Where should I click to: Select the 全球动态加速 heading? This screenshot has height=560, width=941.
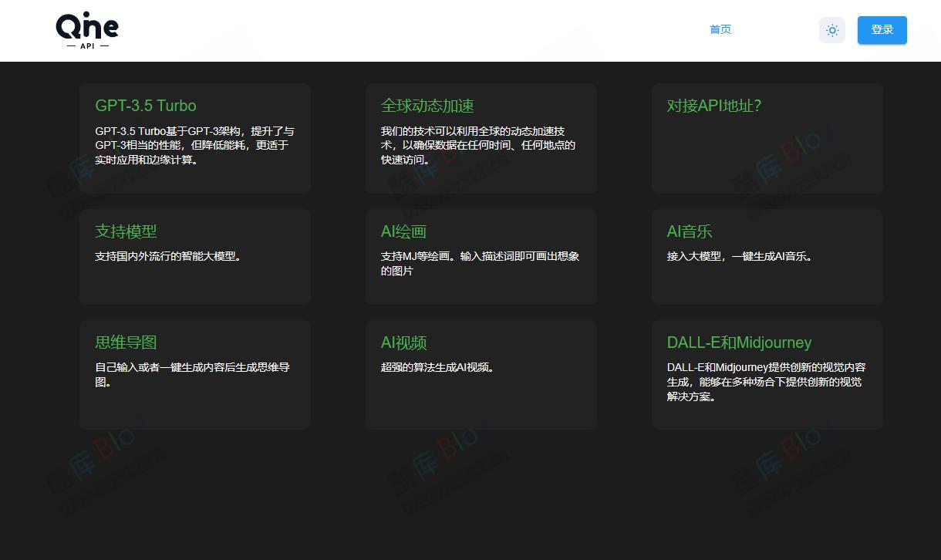point(427,106)
